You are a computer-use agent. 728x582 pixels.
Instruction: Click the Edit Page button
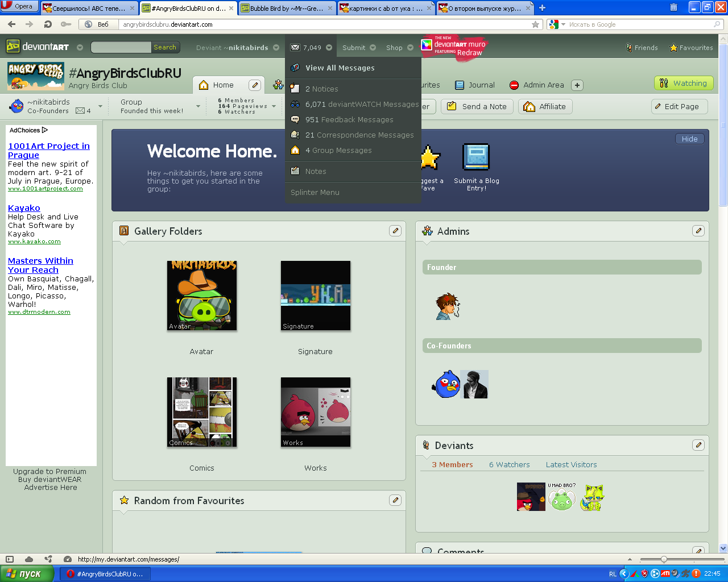679,106
